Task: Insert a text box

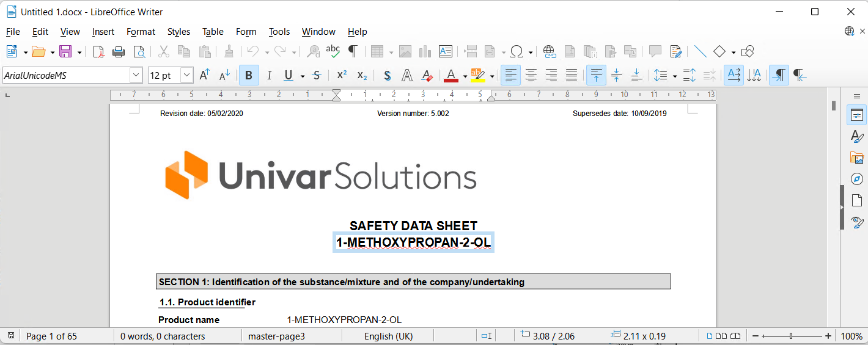Action: [x=446, y=51]
